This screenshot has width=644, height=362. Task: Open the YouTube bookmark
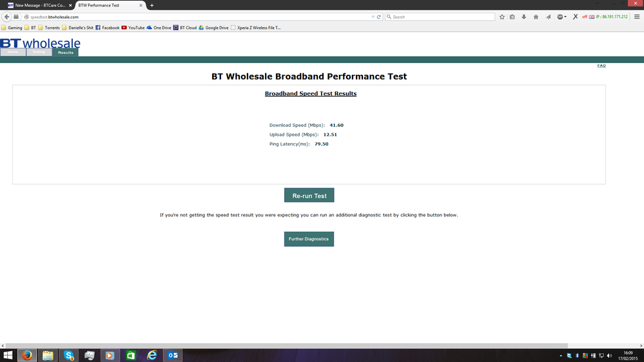133,28
